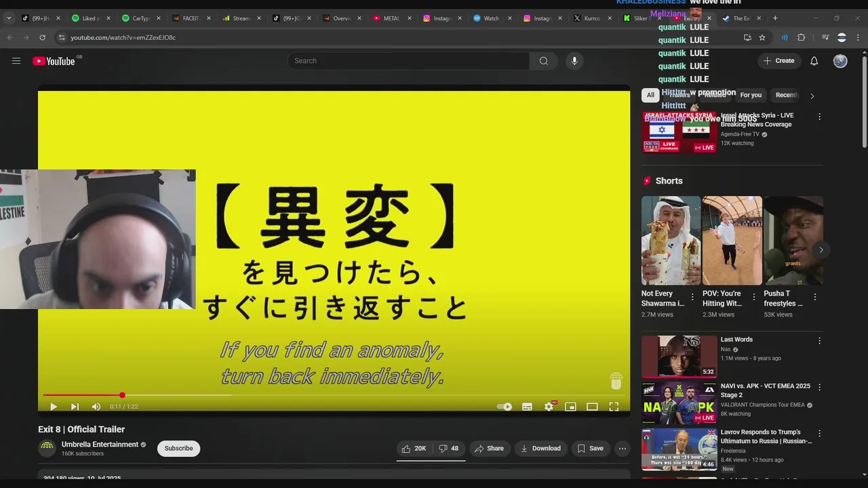The image size is (868, 488).
Task: Toggle subtitles/closed captions button
Action: click(527, 407)
